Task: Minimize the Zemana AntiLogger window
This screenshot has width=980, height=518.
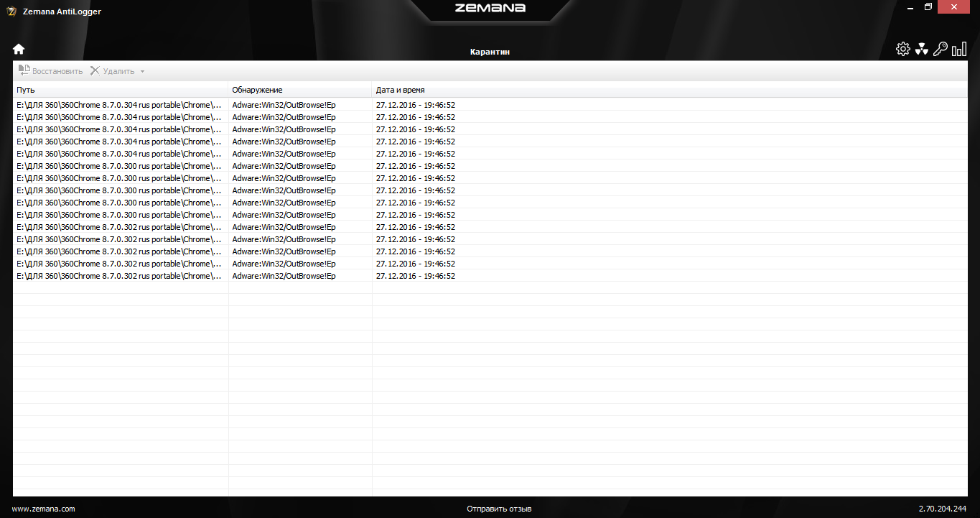Action: [x=910, y=6]
